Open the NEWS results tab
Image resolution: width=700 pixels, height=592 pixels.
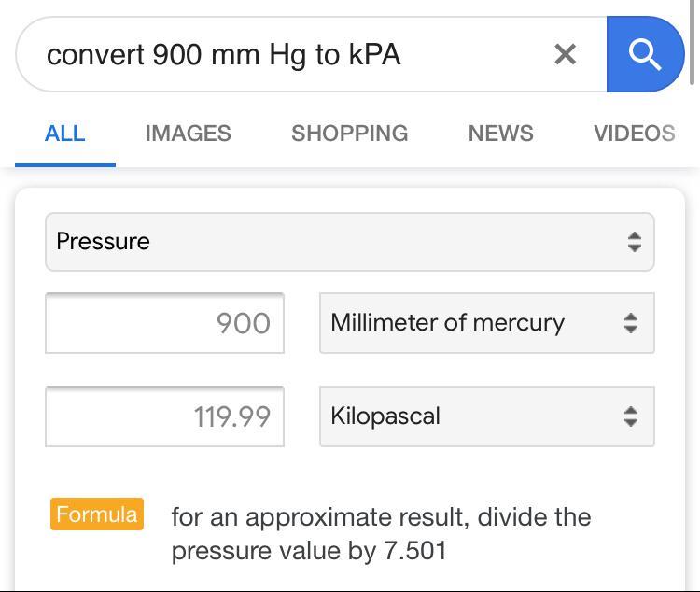click(x=500, y=134)
